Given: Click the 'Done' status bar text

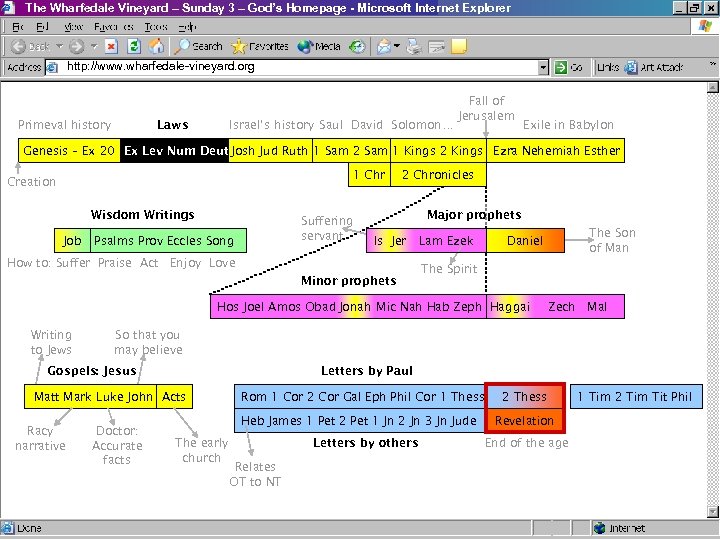Looking at the screenshot, I should (29, 529).
